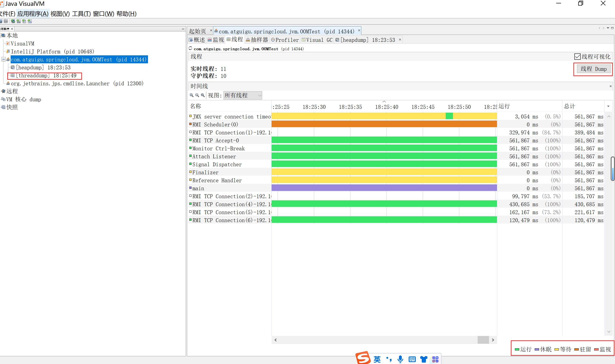This screenshot has width=615, height=364.
Task: Open the 文件(F) menu
Action: (x=7, y=14)
